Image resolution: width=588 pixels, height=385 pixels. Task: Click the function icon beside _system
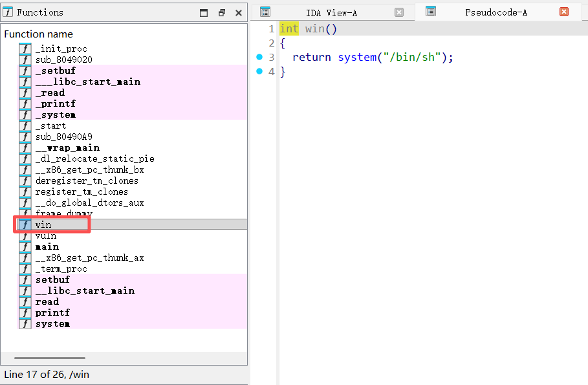coord(25,115)
